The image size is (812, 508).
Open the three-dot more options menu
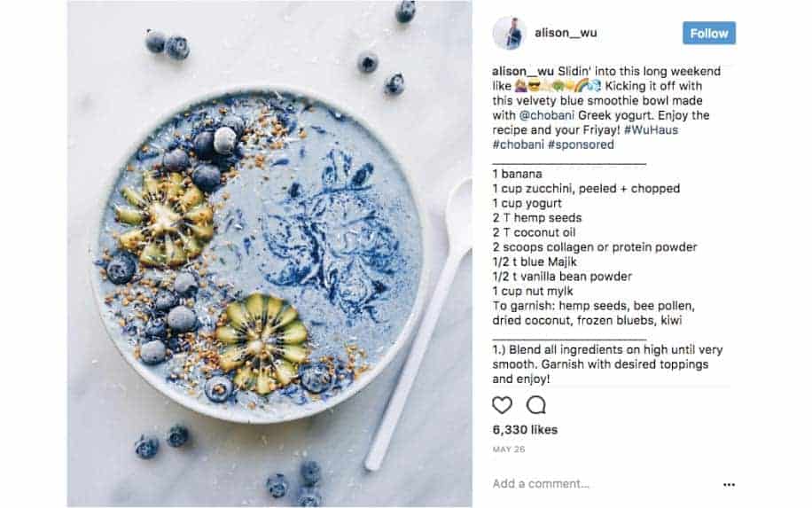[729, 485]
